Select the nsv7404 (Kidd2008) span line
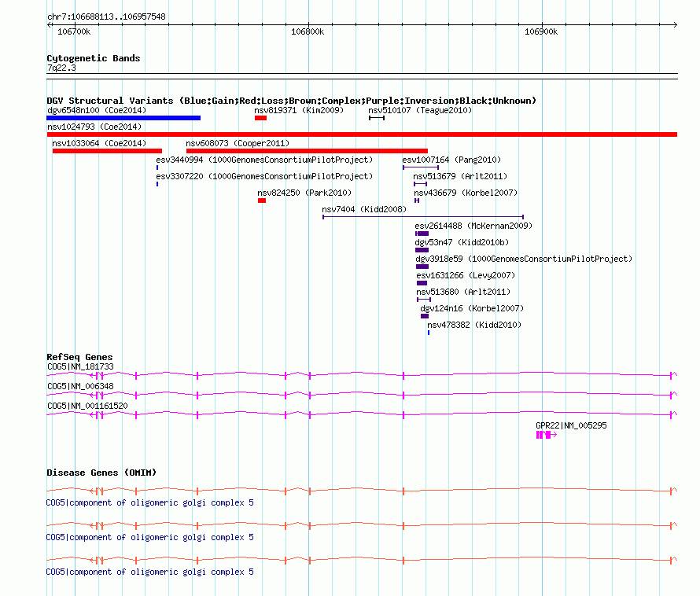 pos(422,217)
